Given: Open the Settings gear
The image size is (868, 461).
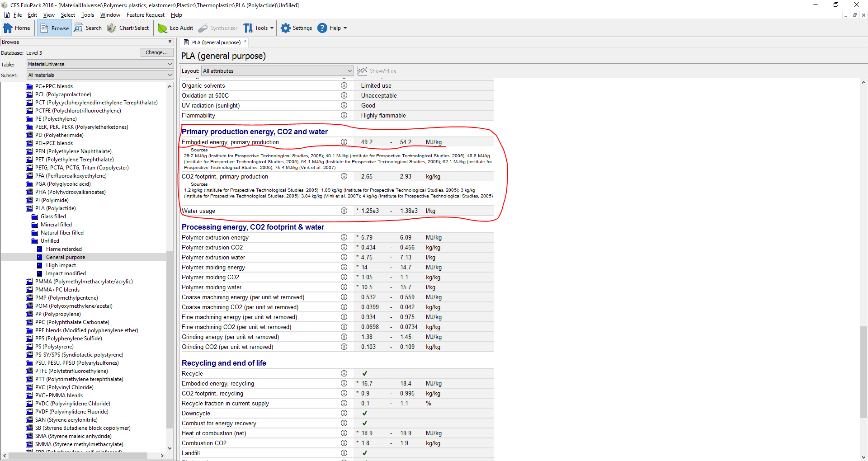Looking at the screenshot, I should tap(296, 28).
